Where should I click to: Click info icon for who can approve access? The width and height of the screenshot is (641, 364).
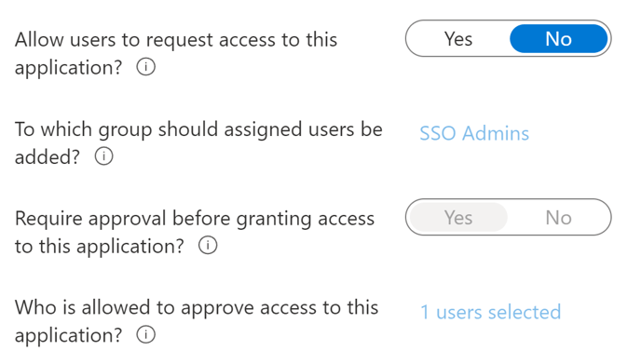tap(146, 334)
